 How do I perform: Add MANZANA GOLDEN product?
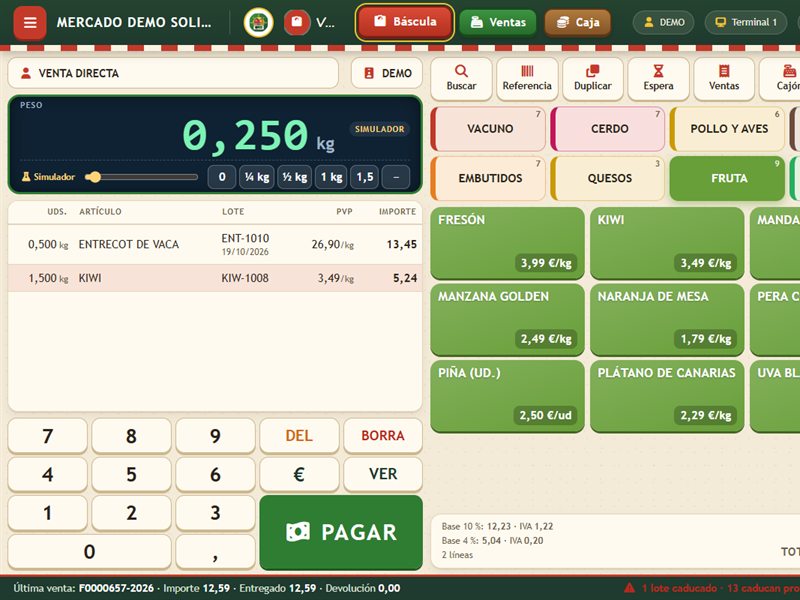coord(507,319)
